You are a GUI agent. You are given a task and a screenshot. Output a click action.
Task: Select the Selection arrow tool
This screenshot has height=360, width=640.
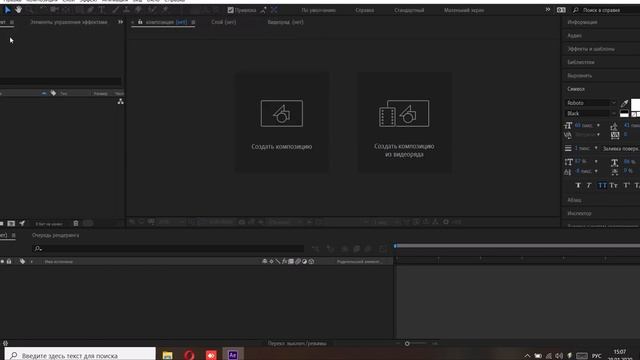tap(7, 10)
